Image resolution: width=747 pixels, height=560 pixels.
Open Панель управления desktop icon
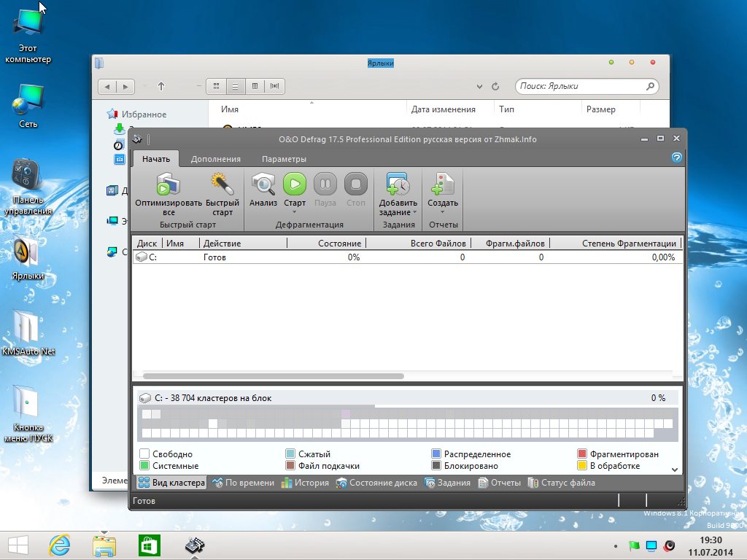click(x=28, y=187)
